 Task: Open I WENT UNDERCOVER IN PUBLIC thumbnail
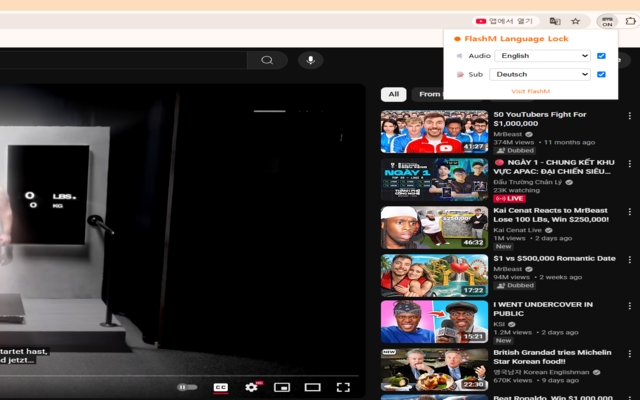[x=434, y=322]
